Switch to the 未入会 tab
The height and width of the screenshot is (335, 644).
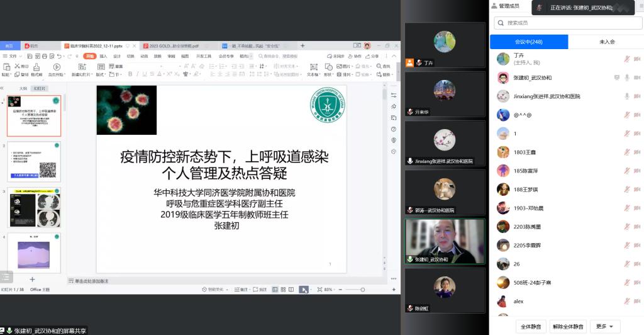tap(607, 42)
